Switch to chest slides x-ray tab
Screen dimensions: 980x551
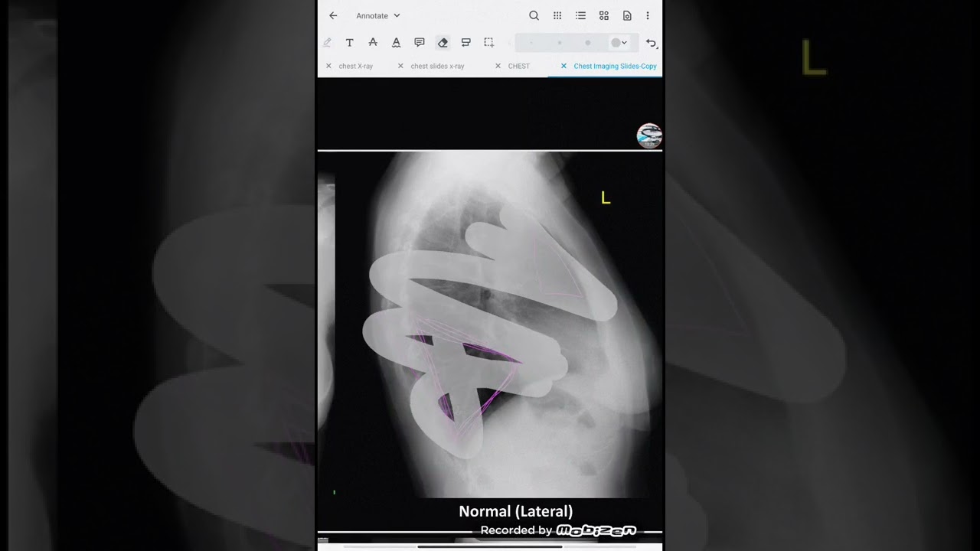437,66
